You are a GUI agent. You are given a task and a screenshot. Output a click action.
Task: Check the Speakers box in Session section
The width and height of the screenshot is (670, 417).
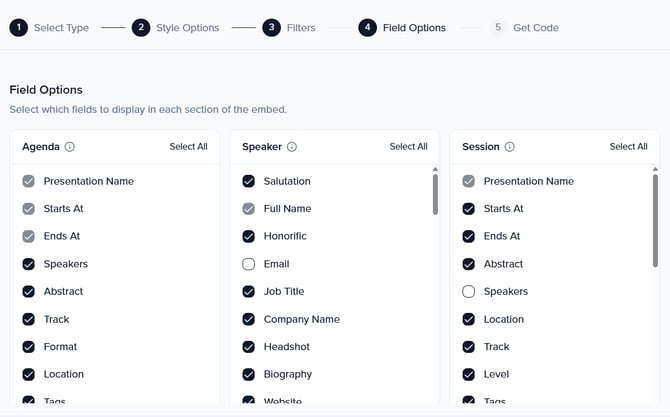pos(469,292)
